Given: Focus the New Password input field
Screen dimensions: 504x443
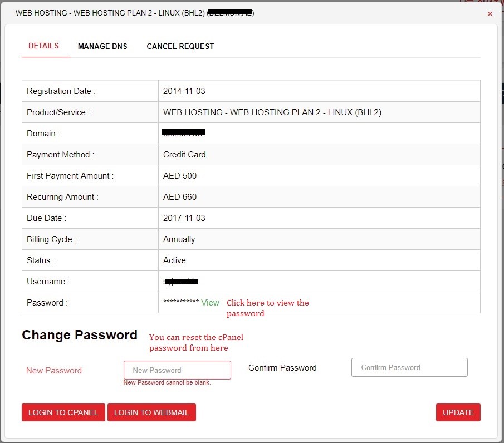Looking at the screenshot, I should tap(177, 370).
